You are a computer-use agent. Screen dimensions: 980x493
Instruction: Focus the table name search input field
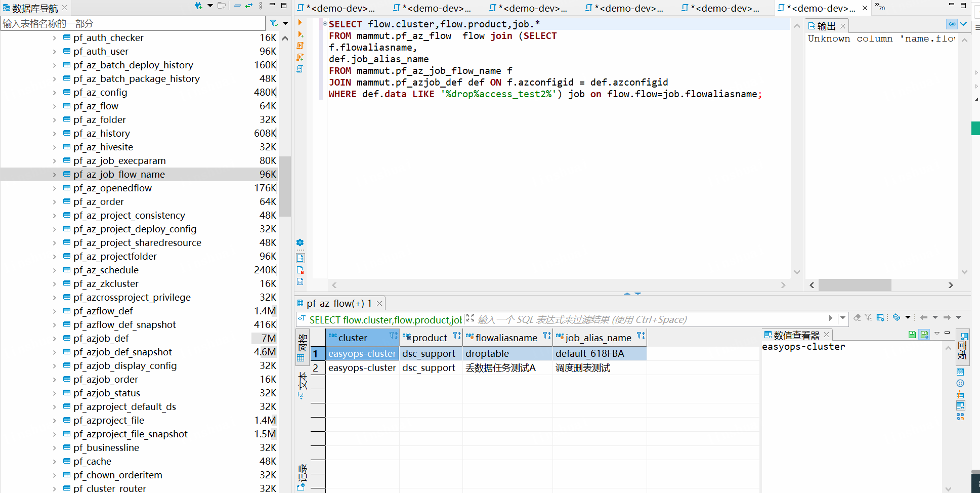click(x=133, y=23)
